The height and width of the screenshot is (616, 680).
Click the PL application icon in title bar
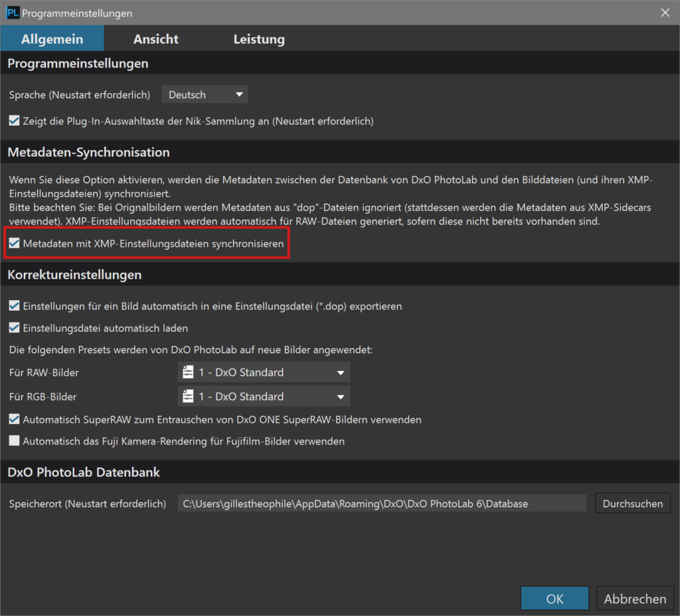[13, 13]
